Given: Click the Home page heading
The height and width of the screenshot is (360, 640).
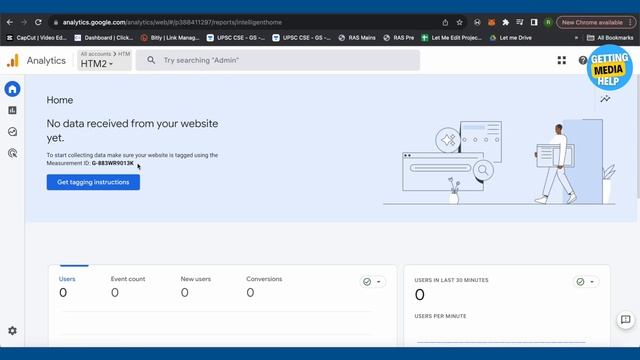Looking at the screenshot, I should coord(60,100).
